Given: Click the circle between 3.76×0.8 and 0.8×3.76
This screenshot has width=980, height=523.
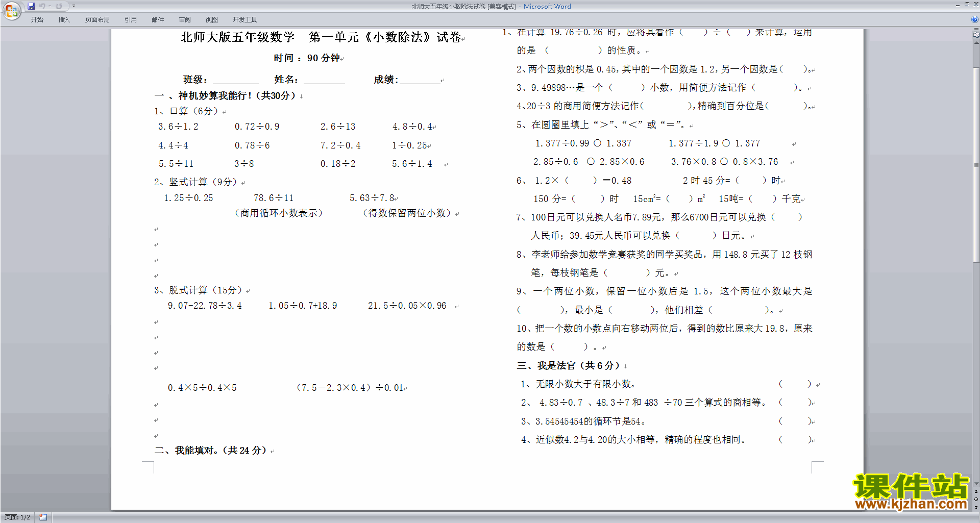Looking at the screenshot, I should coord(724,161).
